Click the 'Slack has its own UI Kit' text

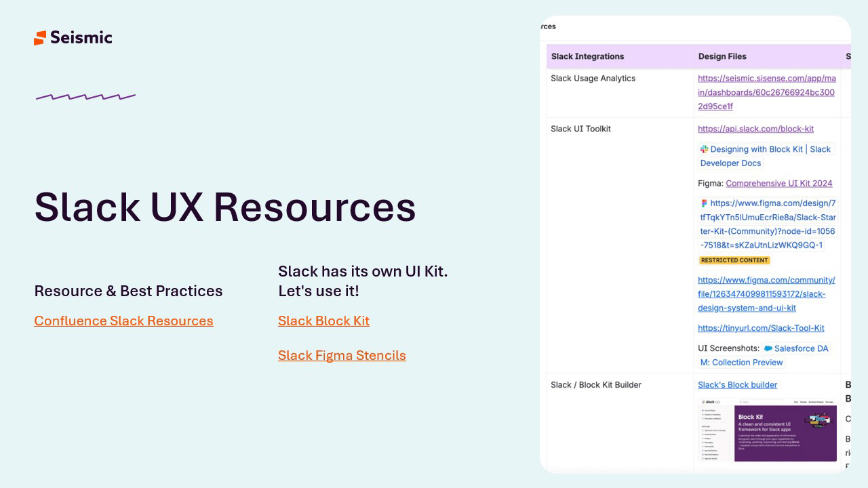[363, 271]
